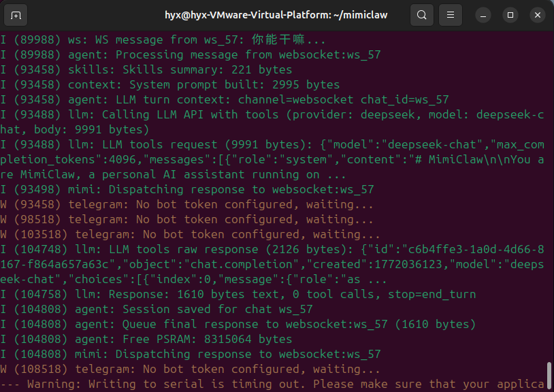Click 'Warning: Writing to serial is timing out' line
The image size is (554, 392).
tap(272, 384)
